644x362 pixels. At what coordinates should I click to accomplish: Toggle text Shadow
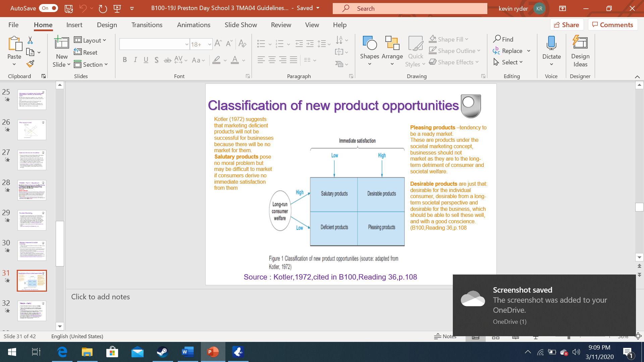pyautogui.click(x=157, y=60)
